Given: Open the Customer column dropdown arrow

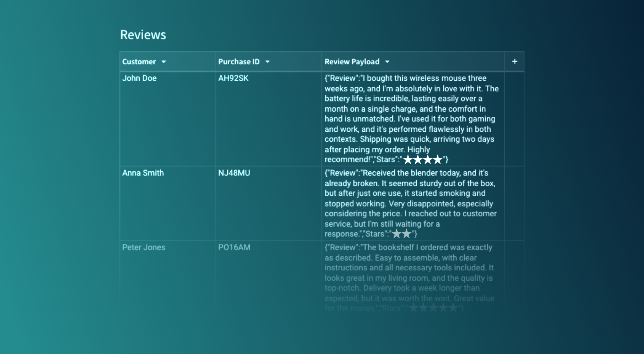Looking at the screenshot, I should coord(164,62).
